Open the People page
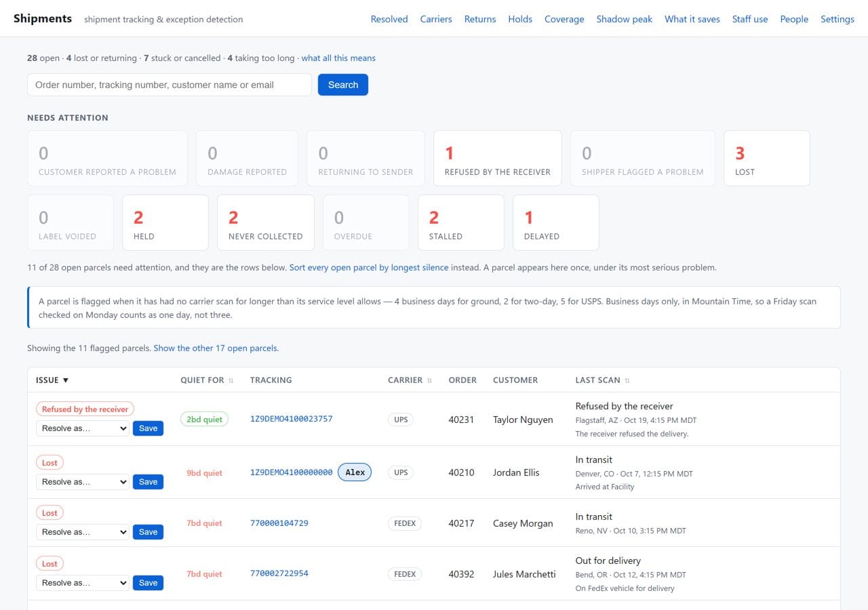868x610 pixels. point(794,19)
